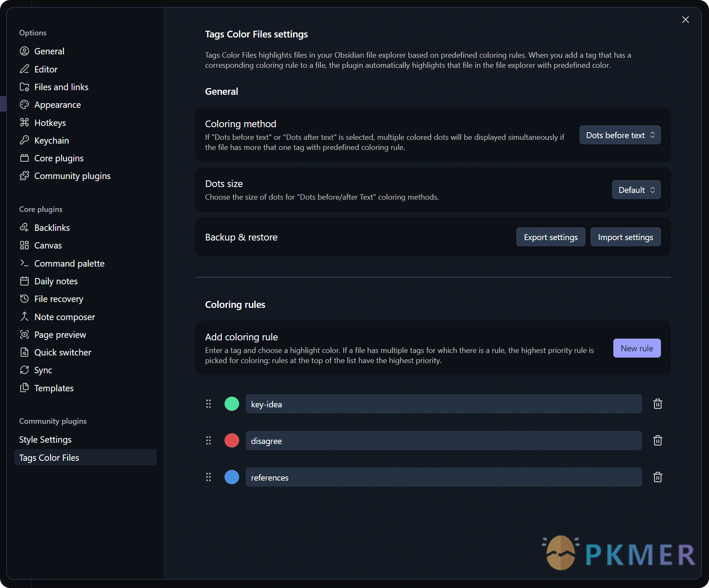The width and height of the screenshot is (709, 588).
Task: Click the General settings person icon
Action: [24, 51]
